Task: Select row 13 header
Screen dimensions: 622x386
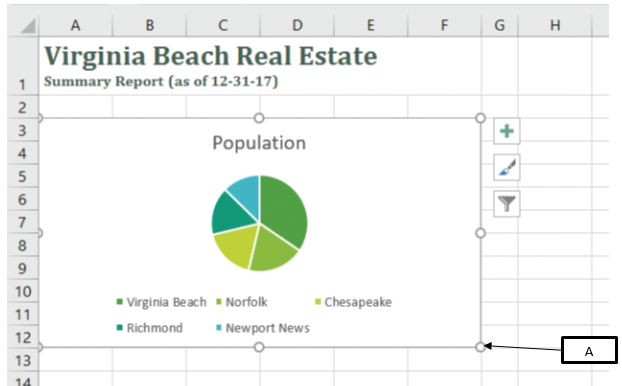Action: pos(23,360)
